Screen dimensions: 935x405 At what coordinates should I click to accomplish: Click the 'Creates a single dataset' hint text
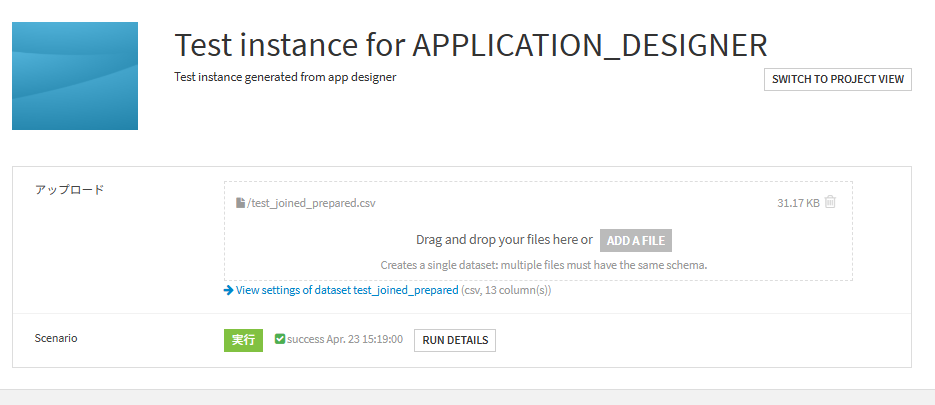tap(544, 265)
